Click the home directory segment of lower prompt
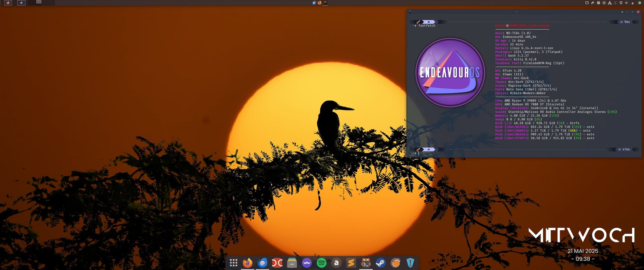The height and width of the screenshot is (270, 644). 428,149
